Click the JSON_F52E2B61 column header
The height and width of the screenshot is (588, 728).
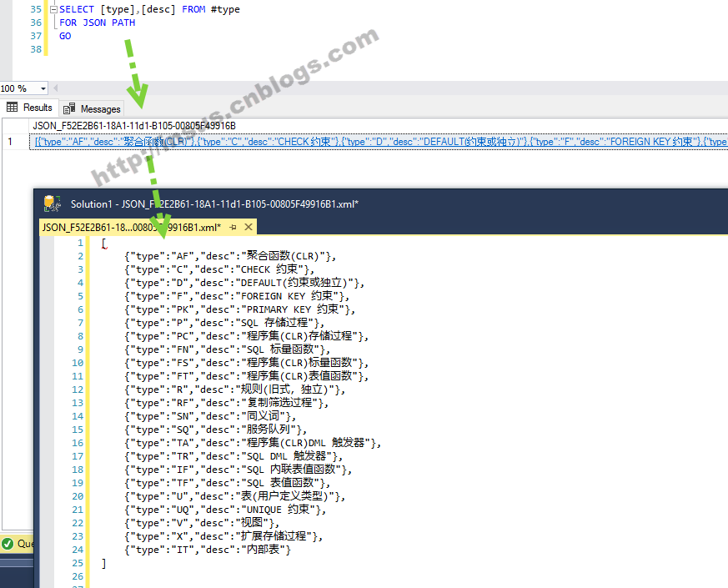(x=134, y=125)
